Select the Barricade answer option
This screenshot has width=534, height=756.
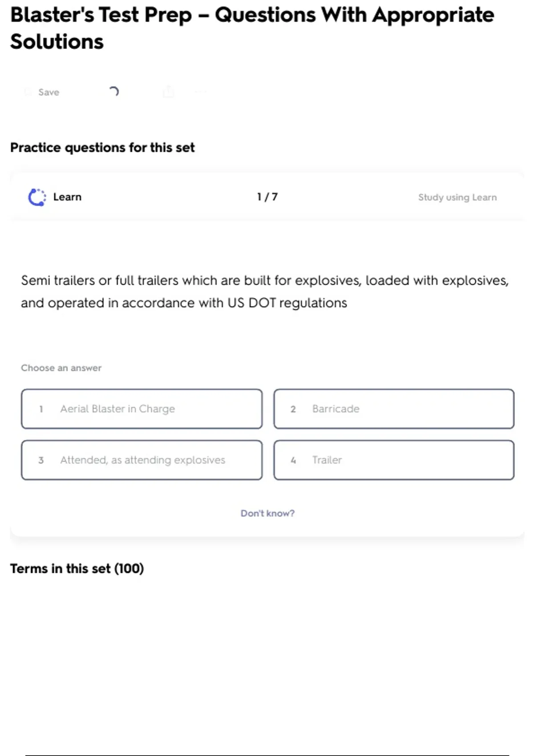[394, 409]
